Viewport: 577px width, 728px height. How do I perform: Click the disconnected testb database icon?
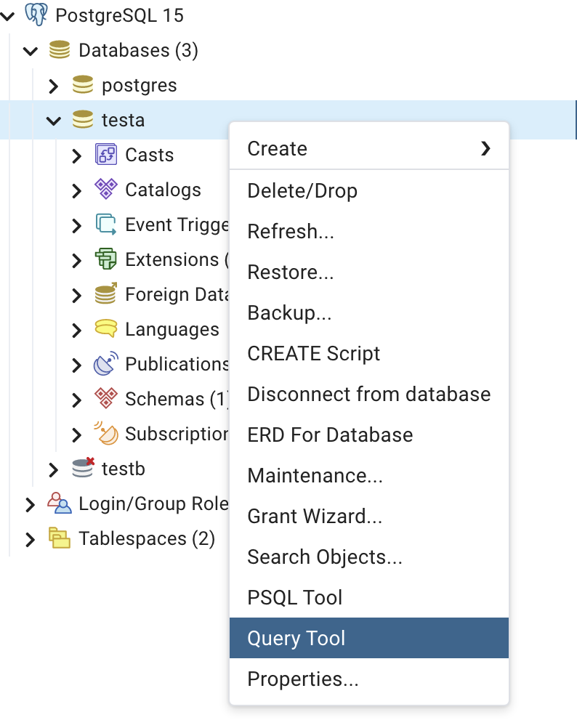(84, 469)
